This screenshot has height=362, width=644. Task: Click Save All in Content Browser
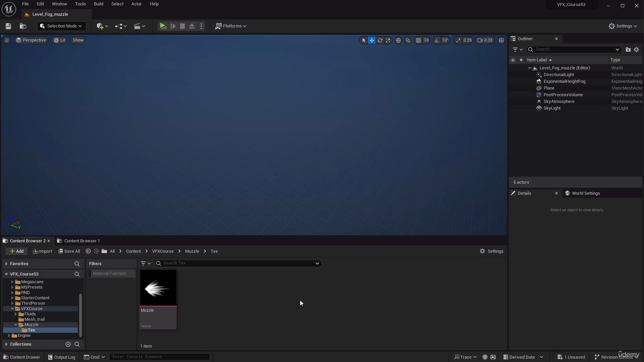point(69,251)
